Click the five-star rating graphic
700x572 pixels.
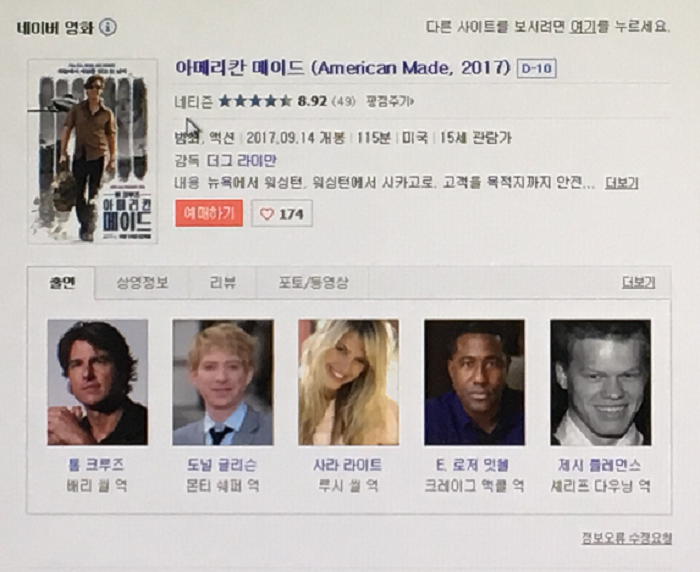pos(255,101)
